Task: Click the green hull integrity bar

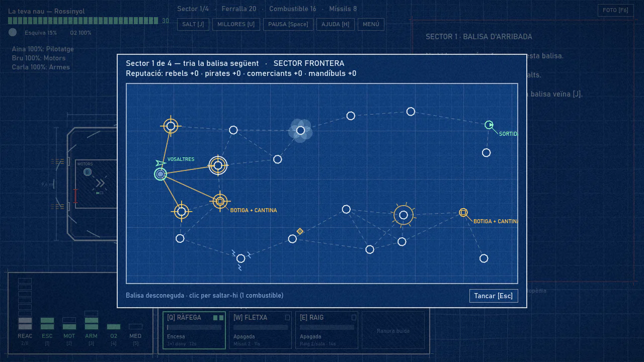Action: [x=83, y=21]
